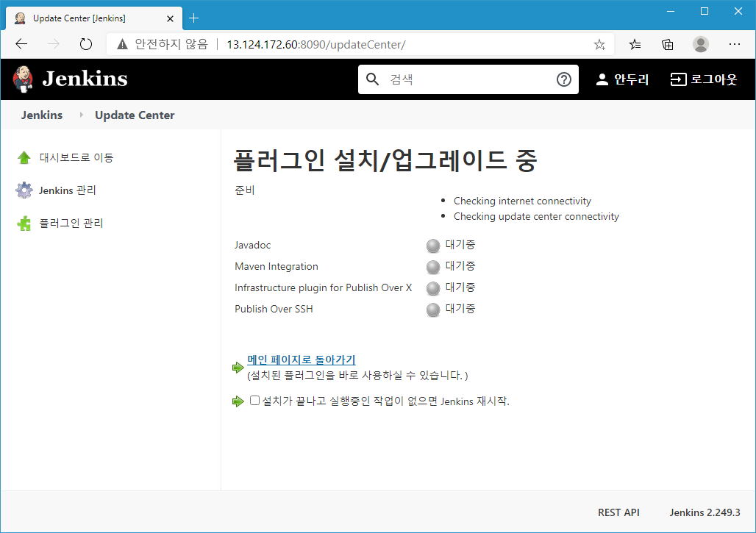
Task: Click the Publish Over SSH pending status ball
Action: coord(433,310)
